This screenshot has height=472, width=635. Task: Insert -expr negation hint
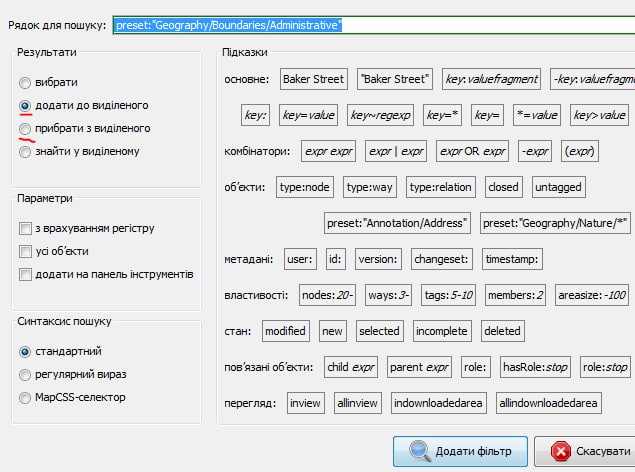(x=535, y=151)
